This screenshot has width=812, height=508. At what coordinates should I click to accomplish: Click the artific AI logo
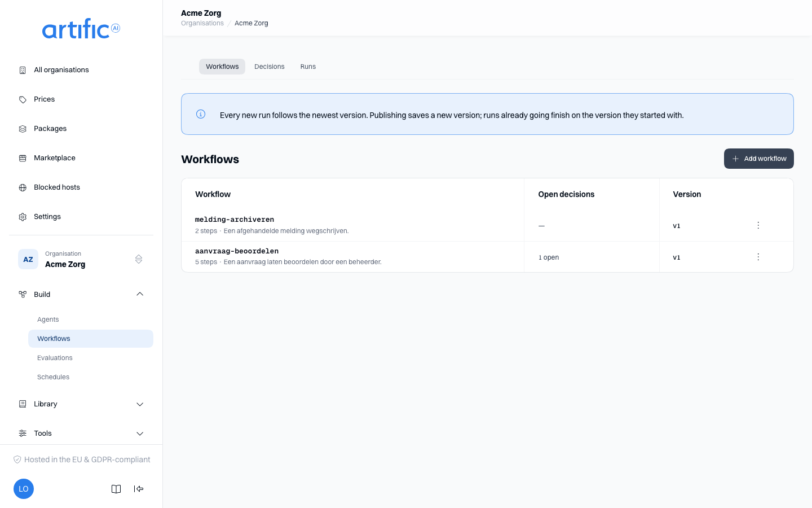point(81,29)
